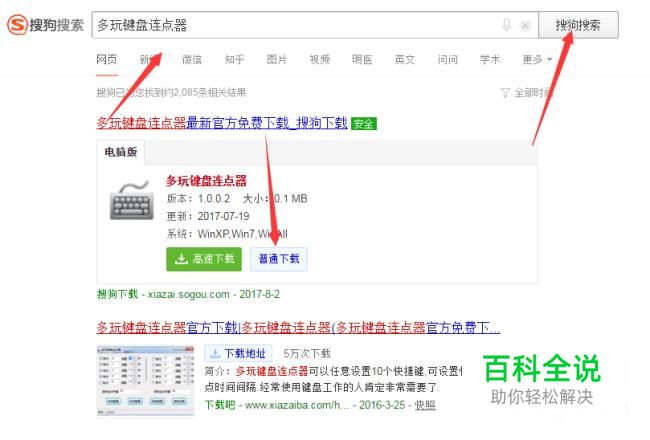
Task: Click the software screenshot thumbnail in second result
Action: [x=145, y=380]
